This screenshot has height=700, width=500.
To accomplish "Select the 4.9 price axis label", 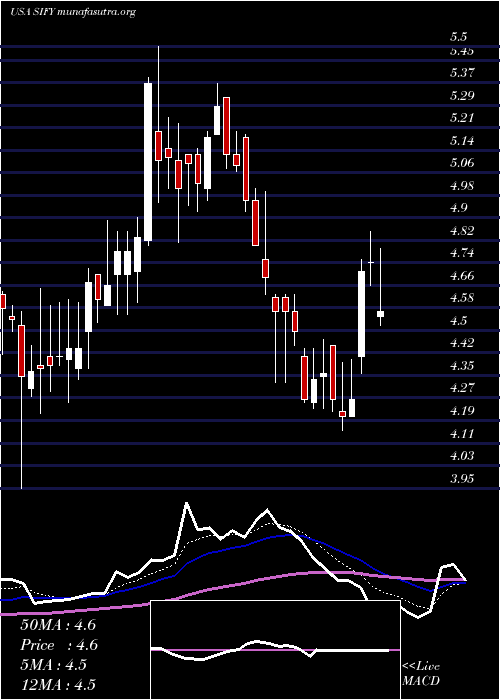I will tap(458, 208).
